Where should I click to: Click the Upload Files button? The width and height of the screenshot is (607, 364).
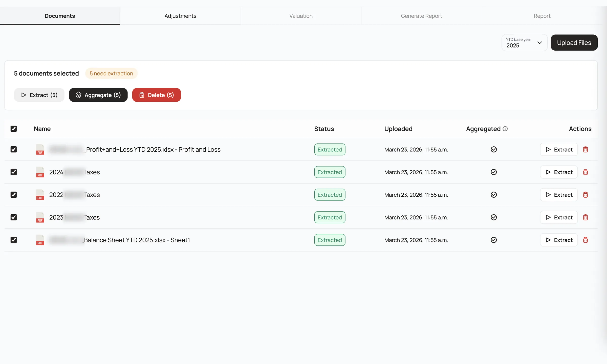(574, 42)
